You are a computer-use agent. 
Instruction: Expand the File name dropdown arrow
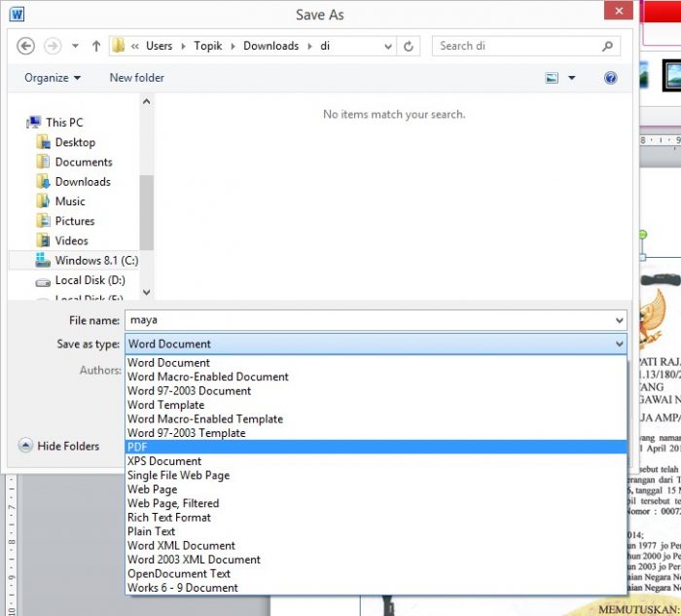point(620,320)
